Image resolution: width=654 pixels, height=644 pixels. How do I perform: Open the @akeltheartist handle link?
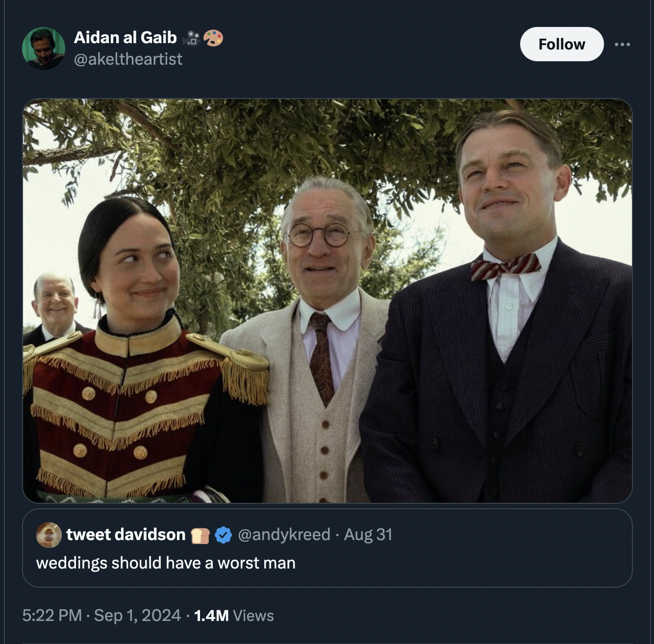(x=128, y=59)
